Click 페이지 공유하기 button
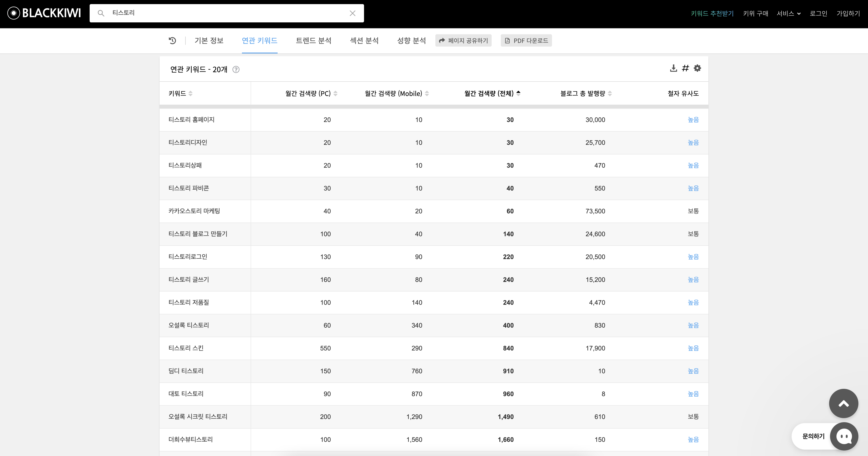 tap(463, 40)
